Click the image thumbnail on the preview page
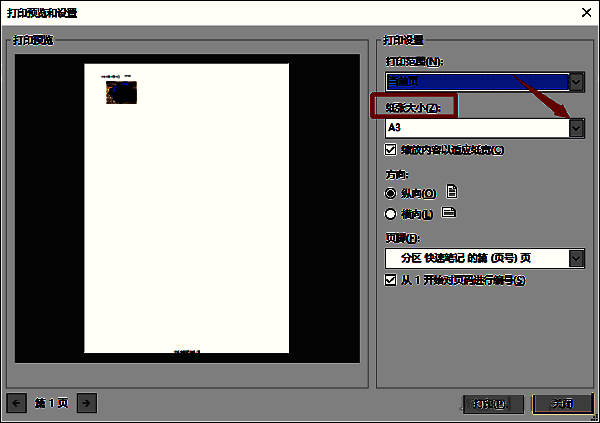Image resolution: width=600 pixels, height=423 pixels. tap(121, 92)
